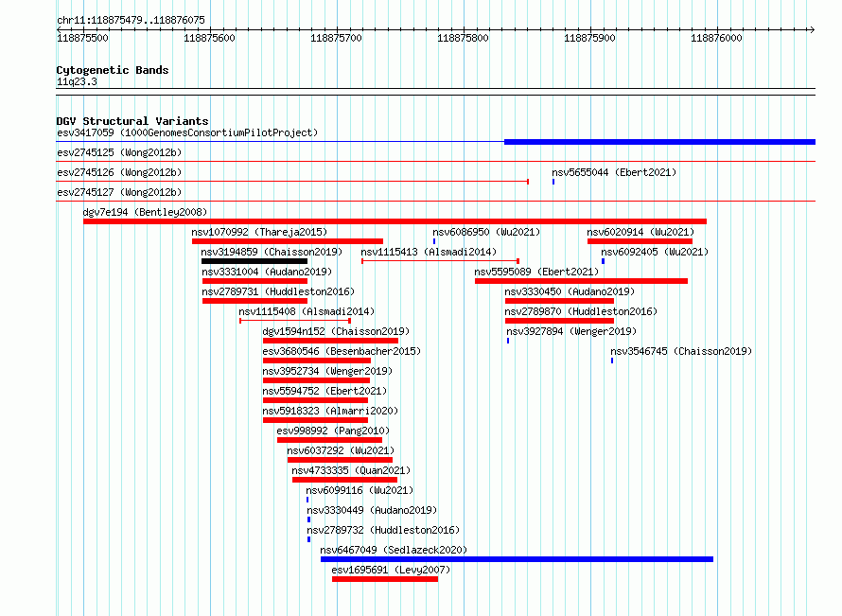Select esv2745126 (Wong2012b) variant label

click(119, 172)
